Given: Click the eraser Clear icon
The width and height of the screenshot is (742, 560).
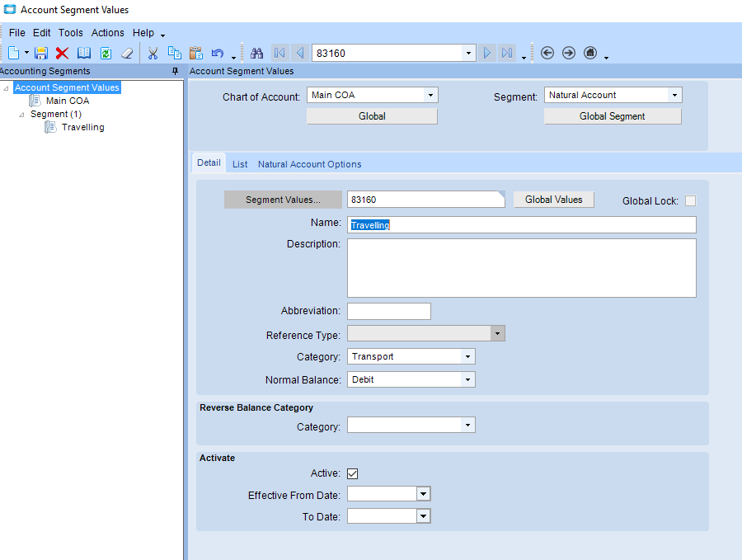Looking at the screenshot, I should point(126,53).
